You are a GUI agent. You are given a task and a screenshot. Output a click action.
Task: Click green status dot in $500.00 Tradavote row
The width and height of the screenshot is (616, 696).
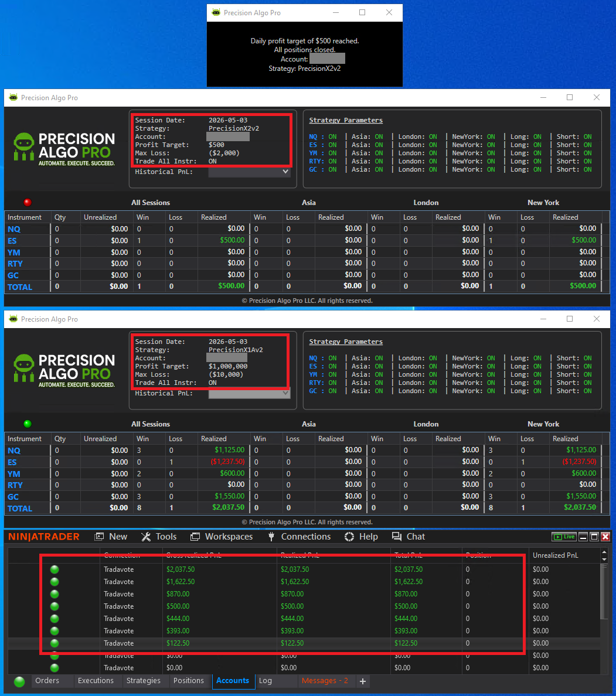click(55, 606)
